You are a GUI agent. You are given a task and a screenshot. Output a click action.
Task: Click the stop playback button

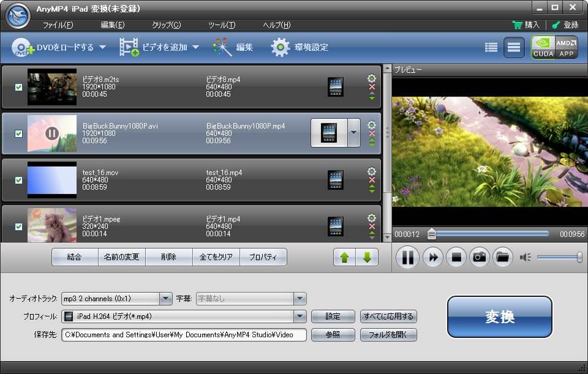(x=456, y=258)
